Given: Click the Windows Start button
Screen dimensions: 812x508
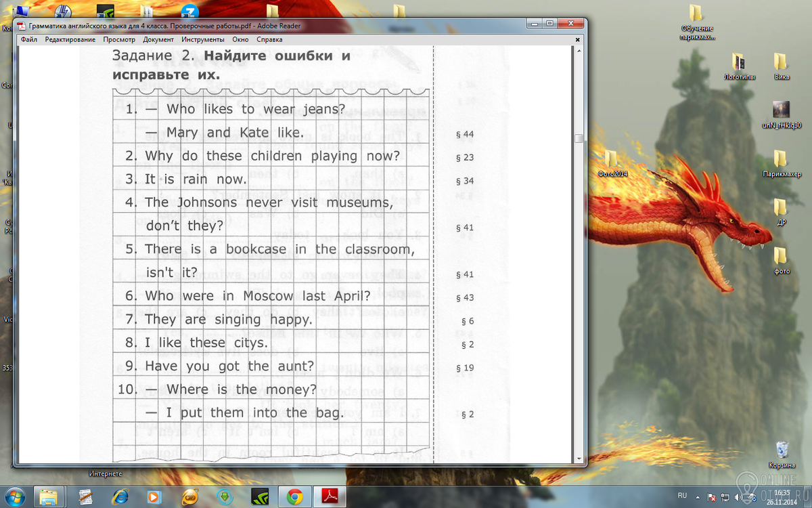Looking at the screenshot, I should [15, 496].
